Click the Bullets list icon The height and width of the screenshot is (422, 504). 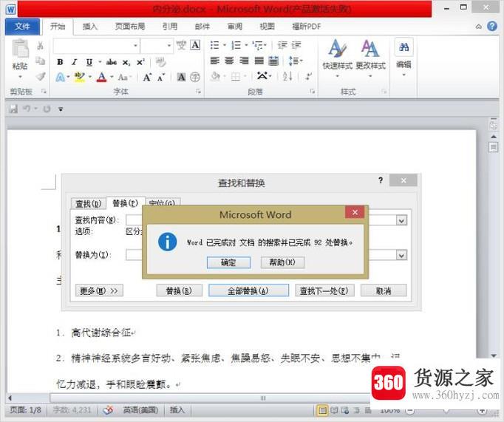click(x=214, y=45)
